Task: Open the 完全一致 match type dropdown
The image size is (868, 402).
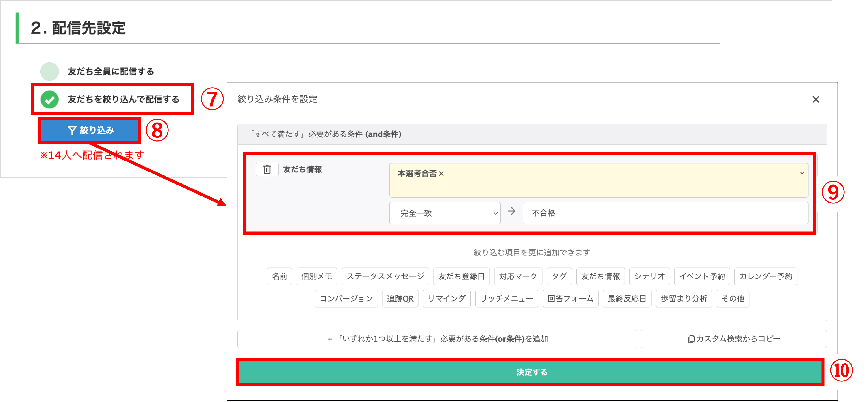Action: [x=444, y=213]
